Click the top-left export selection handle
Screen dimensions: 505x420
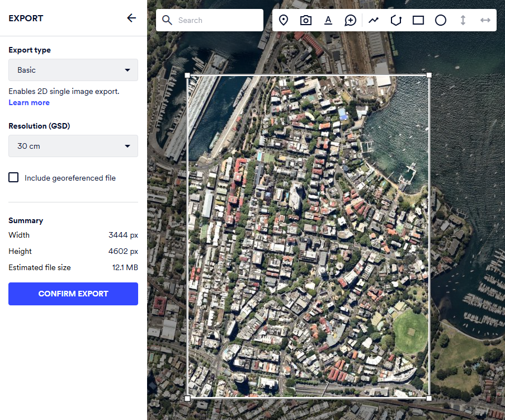187,75
